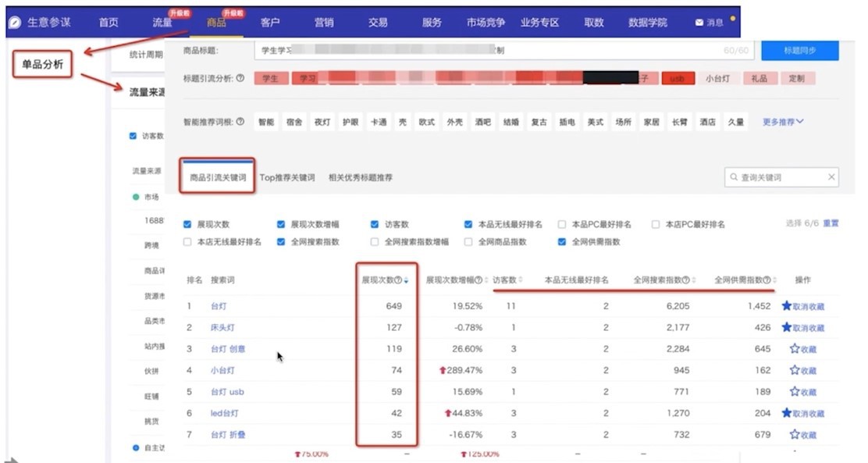Click the 生意参谋 logo icon

(x=15, y=23)
